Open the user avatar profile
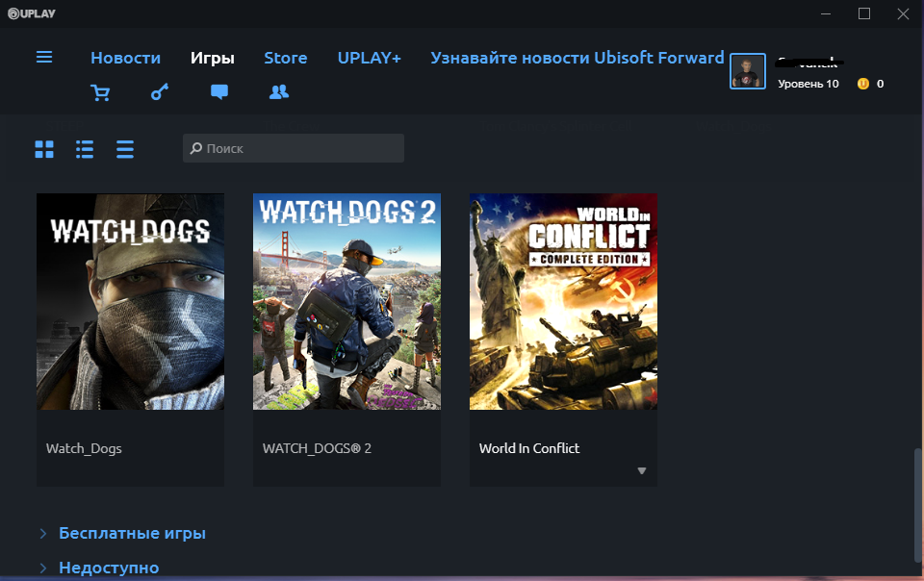Screen dimensions: 924x581 pos(748,71)
